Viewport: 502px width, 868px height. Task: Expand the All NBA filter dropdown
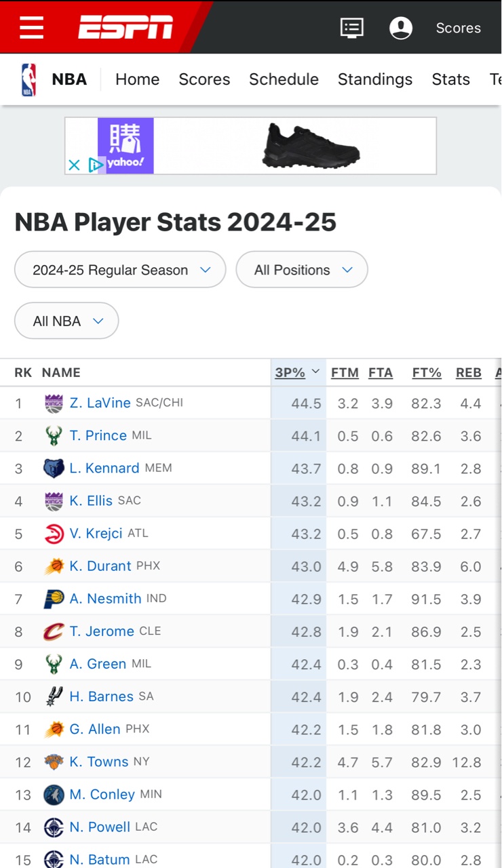[x=66, y=321]
